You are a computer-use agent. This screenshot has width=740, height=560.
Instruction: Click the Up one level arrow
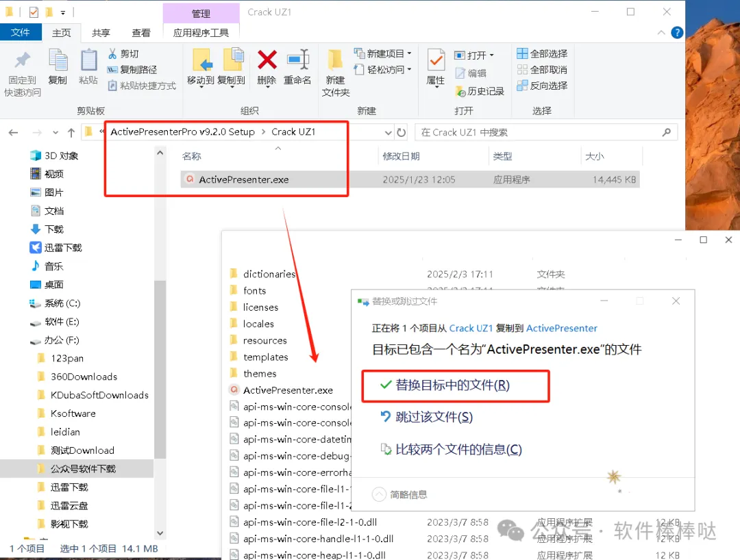[x=71, y=133]
